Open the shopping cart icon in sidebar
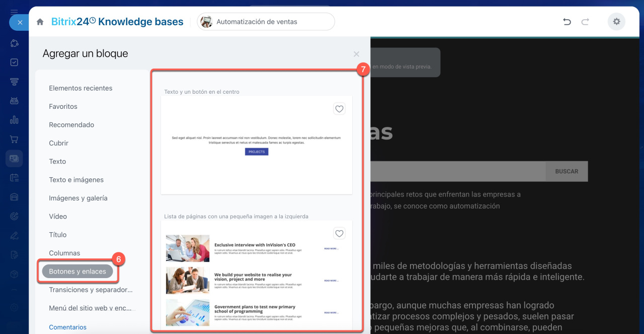 (x=14, y=139)
